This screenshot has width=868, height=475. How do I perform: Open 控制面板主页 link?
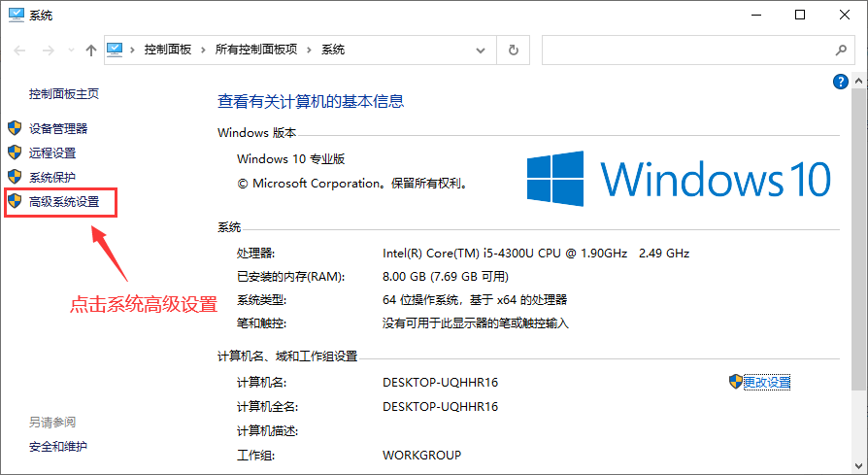64,94
